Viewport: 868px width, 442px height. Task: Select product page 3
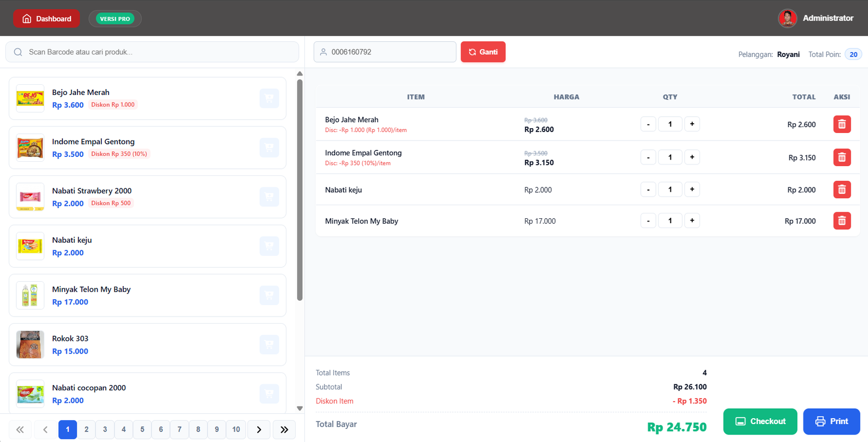105,430
